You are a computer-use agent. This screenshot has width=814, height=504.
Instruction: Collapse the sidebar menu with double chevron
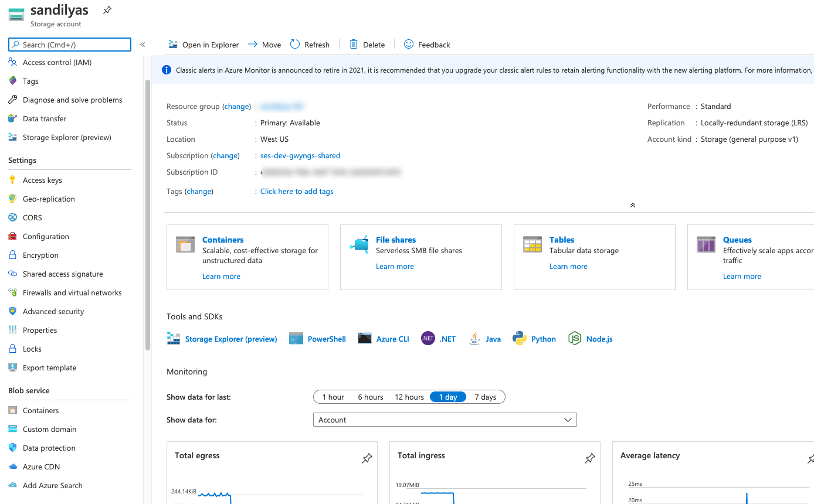pyautogui.click(x=143, y=45)
